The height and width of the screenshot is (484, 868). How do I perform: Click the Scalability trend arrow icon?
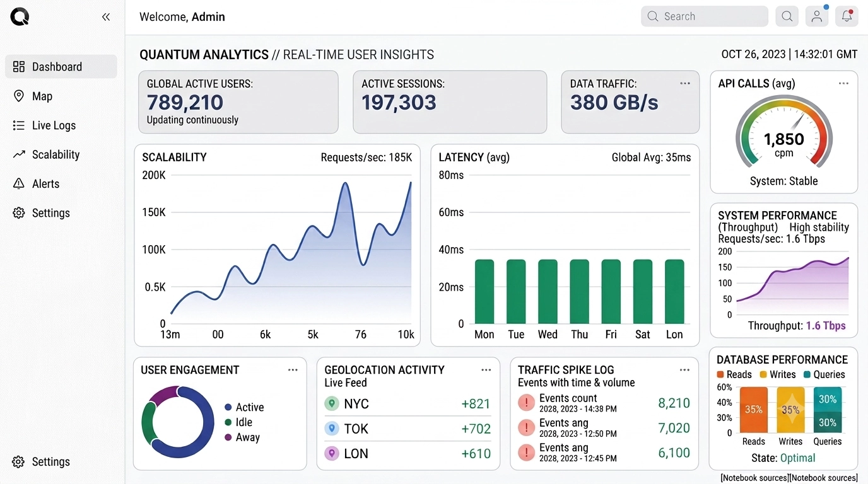(19, 154)
